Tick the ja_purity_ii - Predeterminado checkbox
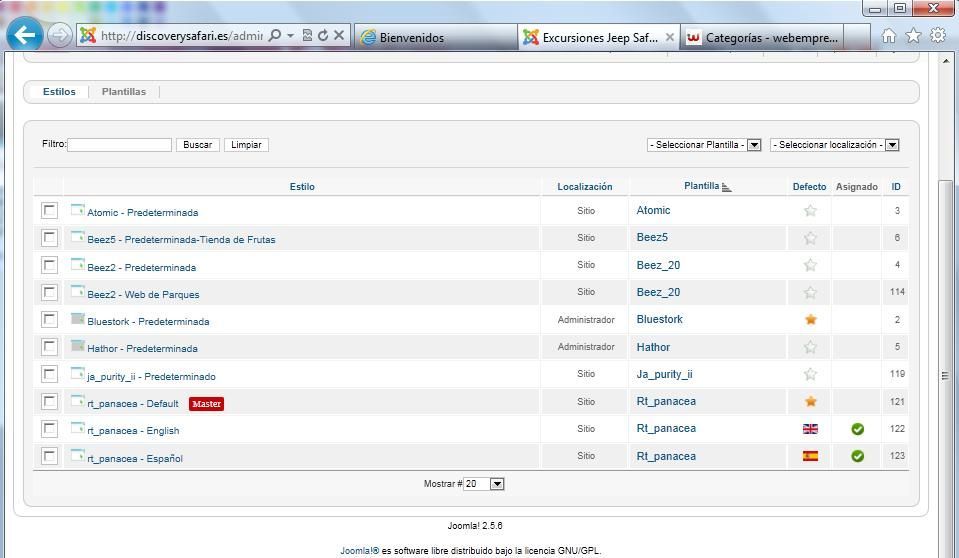The height and width of the screenshot is (558, 959). 50,374
